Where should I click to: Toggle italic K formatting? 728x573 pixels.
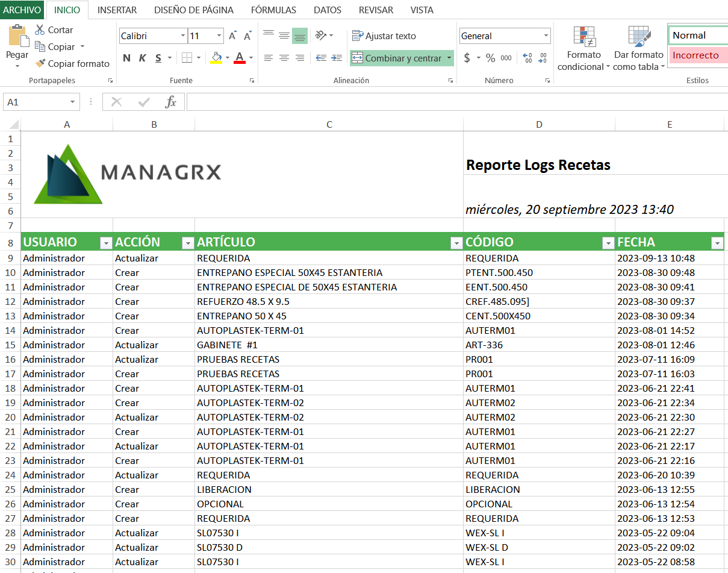coord(142,58)
